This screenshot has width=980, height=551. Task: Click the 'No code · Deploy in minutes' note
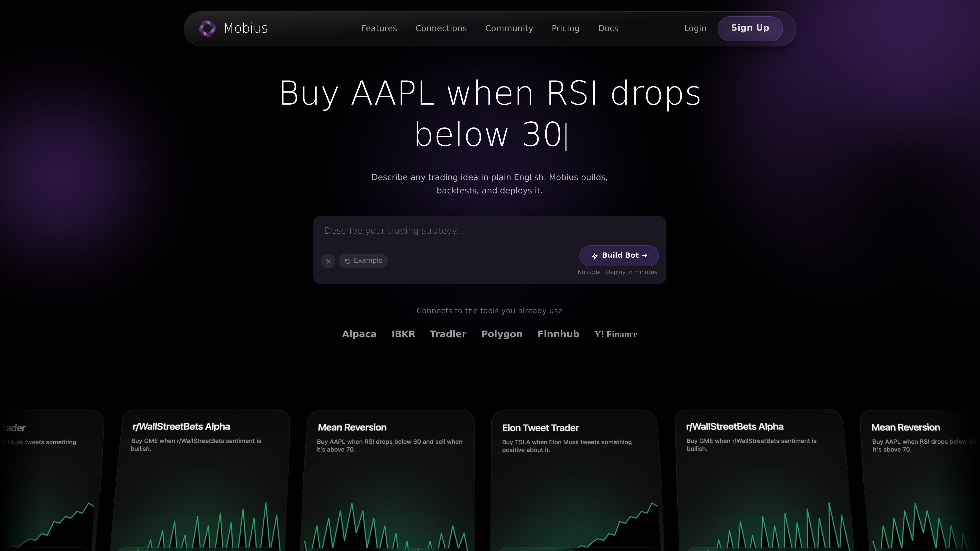pyautogui.click(x=617, y=272)
